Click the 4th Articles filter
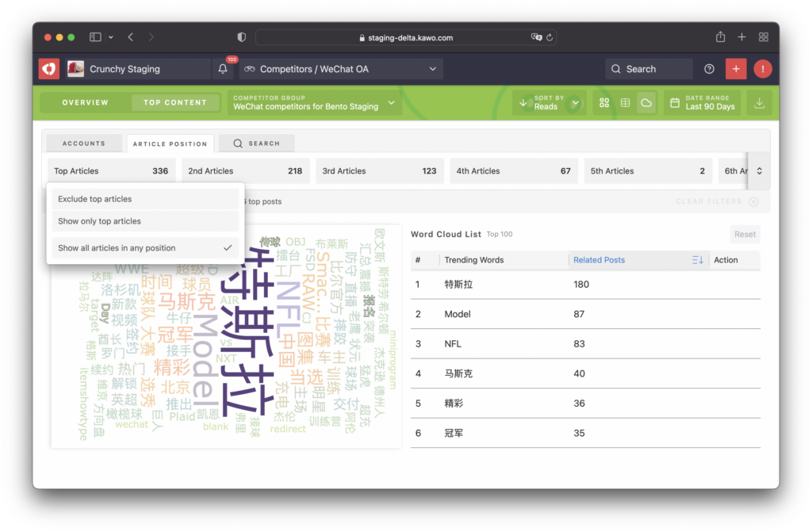The width and height of the screenshot is (812, 532). [x=513, y=171]
